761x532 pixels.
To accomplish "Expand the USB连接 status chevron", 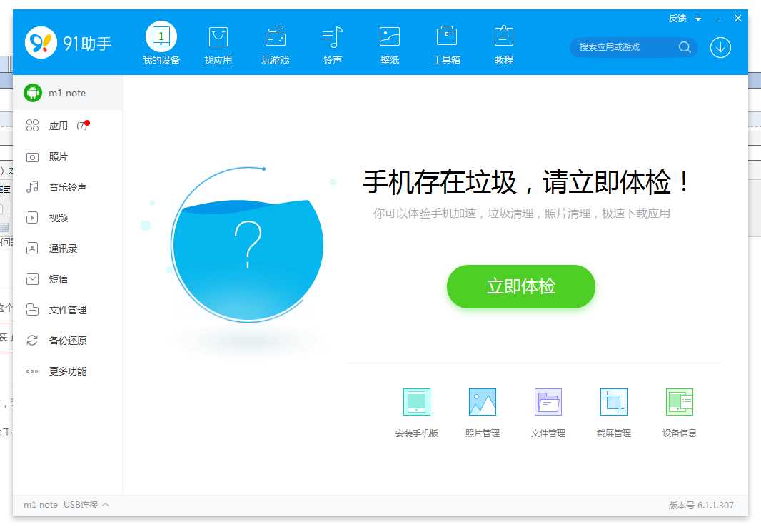I will (106, 505).
